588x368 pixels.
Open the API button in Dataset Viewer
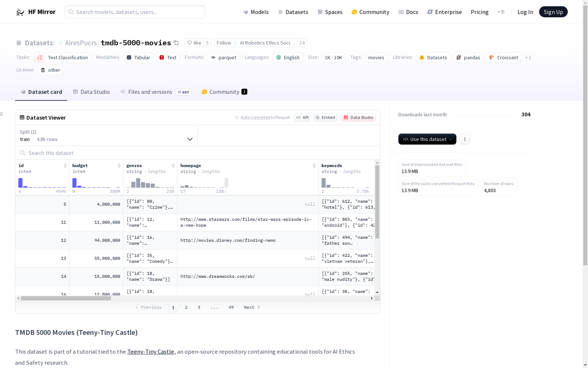302,117
